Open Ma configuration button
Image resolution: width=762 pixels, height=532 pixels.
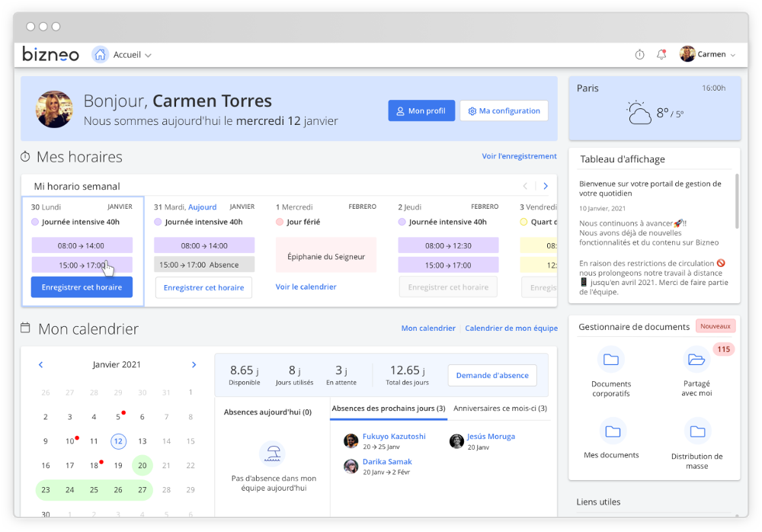coord(504,111)
